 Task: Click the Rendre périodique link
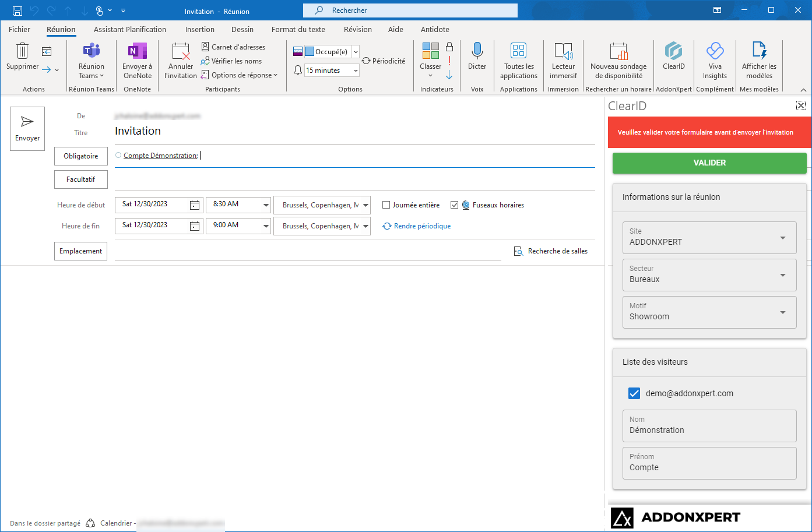coord(422,226)
